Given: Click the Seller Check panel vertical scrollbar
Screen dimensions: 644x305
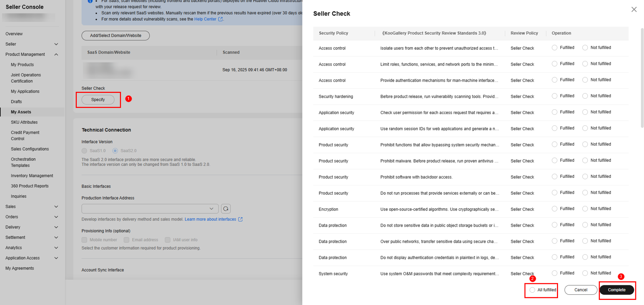Looking at the screenshot, I should (642, 77).
